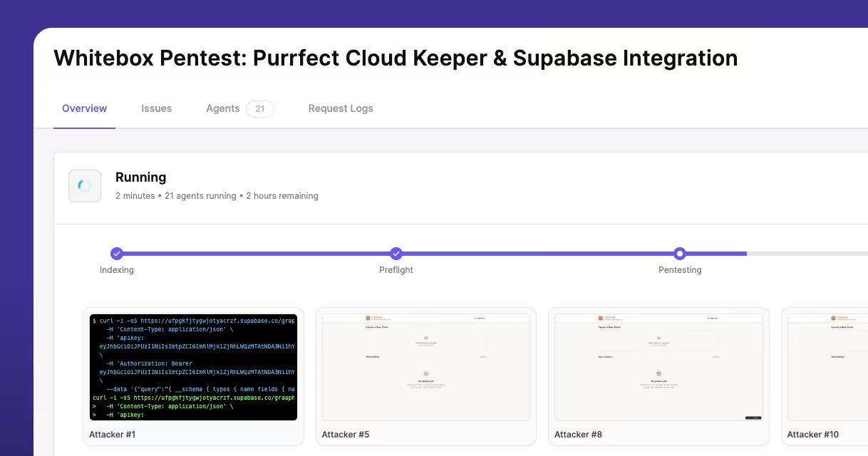Switch to the Issues tab

click(x=156, y=109)
